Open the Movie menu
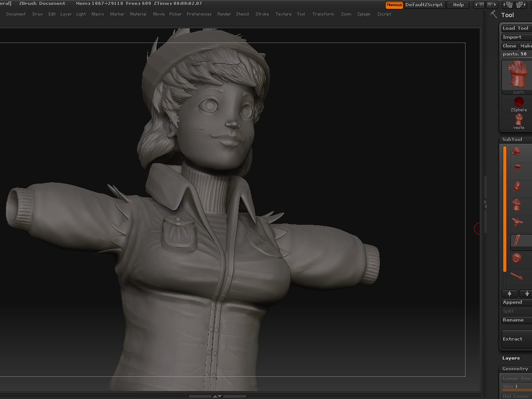This screenshot has height=399, width=532. pos(159,14)
